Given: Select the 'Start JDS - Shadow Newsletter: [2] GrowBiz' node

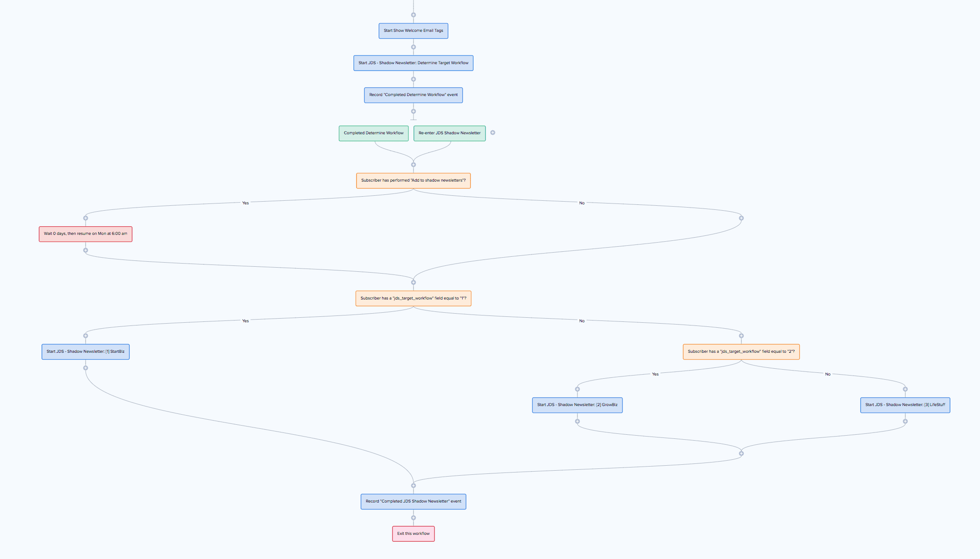Looking at the screenshot, I should point(577,404).
